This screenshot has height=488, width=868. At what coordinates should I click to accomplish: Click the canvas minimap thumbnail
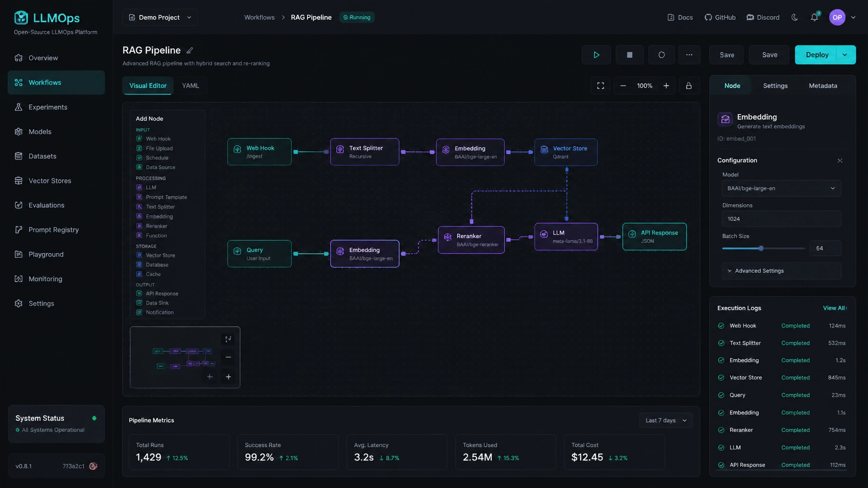[185, 357]
